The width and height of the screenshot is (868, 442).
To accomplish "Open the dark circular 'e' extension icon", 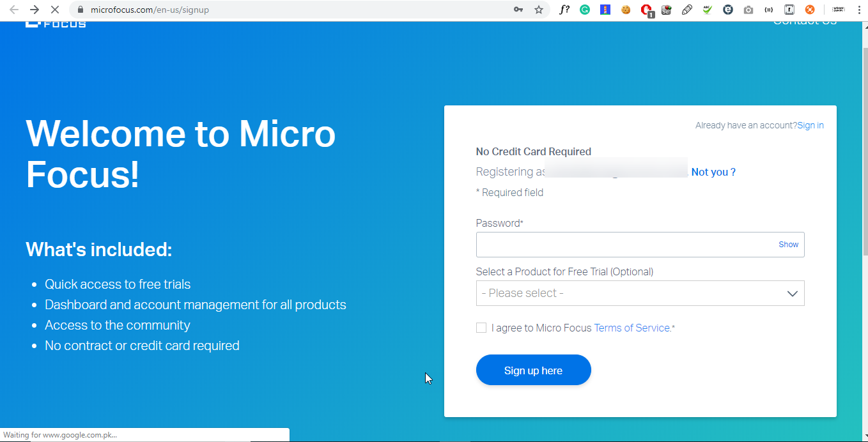I will coord(728,10).
